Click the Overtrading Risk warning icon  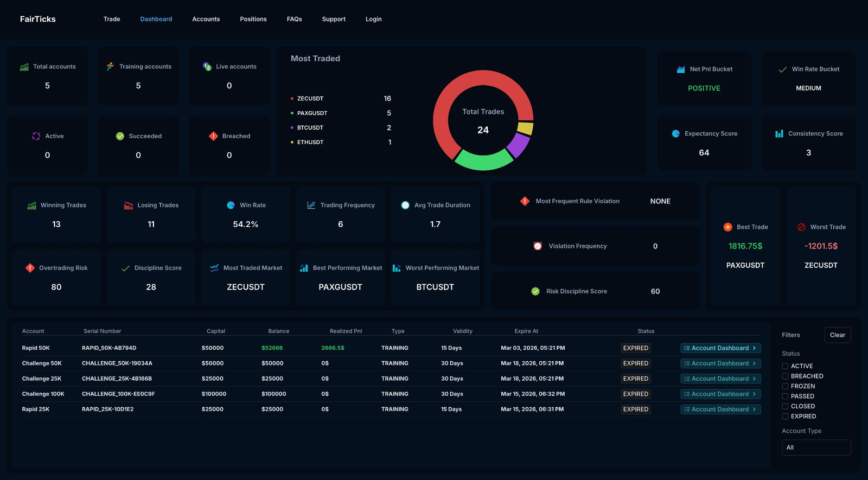pyautogui.click(x=30, y=268)
